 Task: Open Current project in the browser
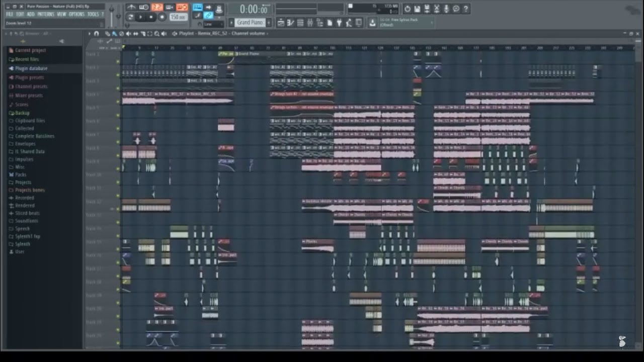click(x=30, y=50)
